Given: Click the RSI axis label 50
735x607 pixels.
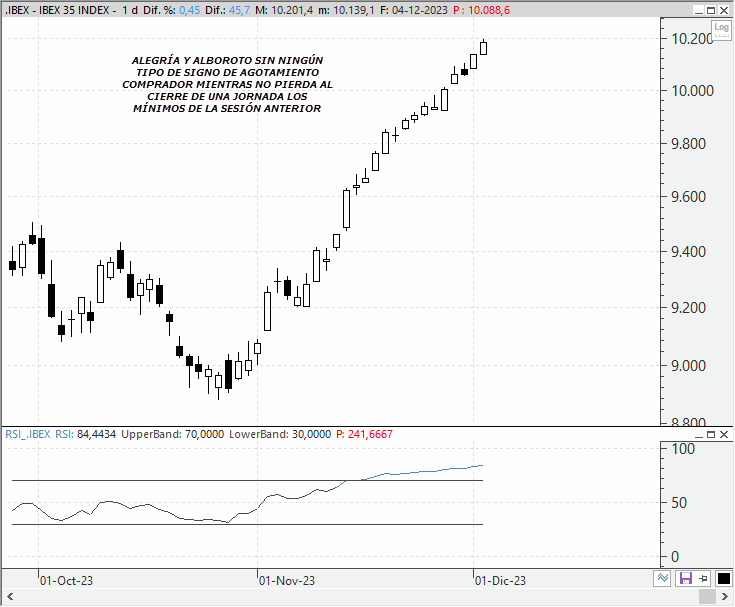Looking at the screenshot, I should (679, 503).
